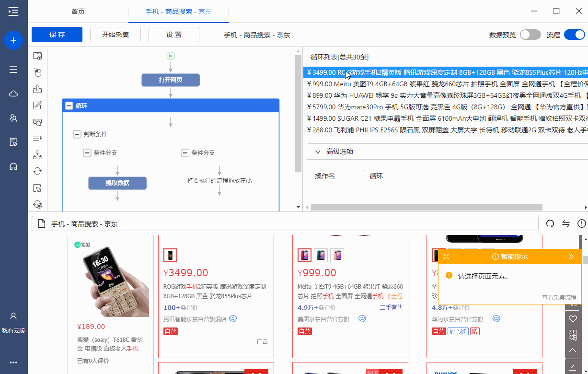Click the 将要执行的流程拖放在此 placeholder
The height and width of the screenshot is (374, 588).
(x=219, y=181)
